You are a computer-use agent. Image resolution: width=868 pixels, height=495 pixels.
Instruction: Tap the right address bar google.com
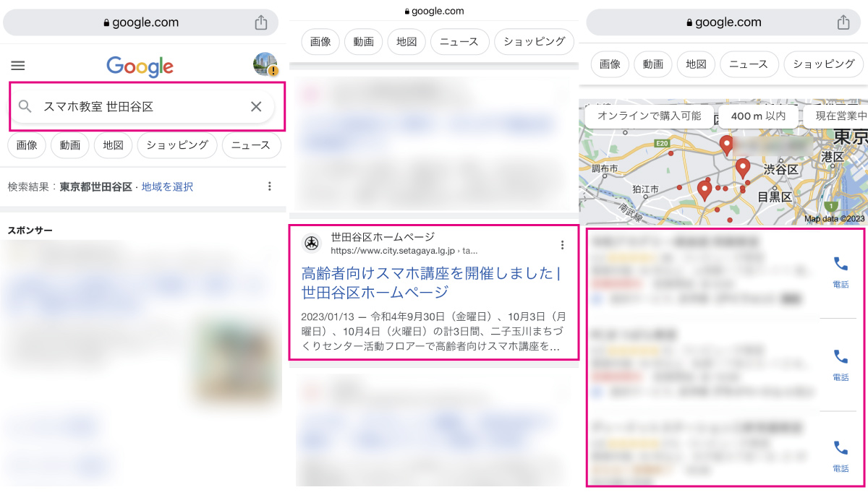[x=723, y=22]
